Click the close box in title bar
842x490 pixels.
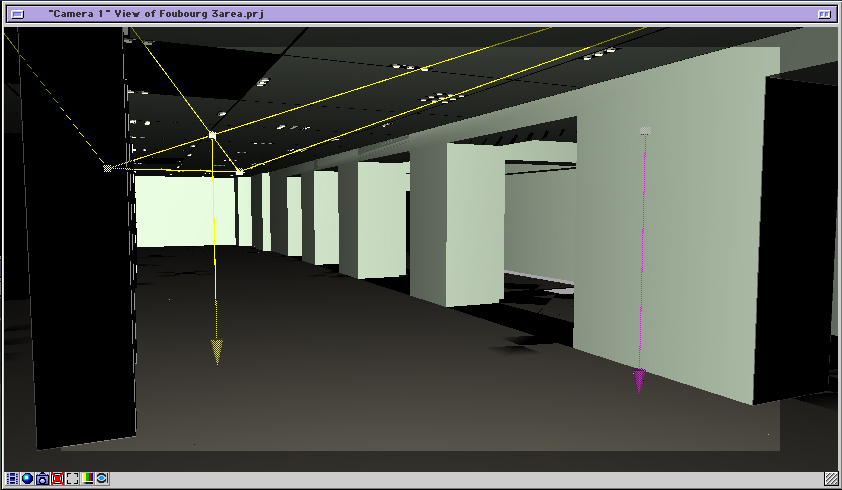click(x=17, y=15)
